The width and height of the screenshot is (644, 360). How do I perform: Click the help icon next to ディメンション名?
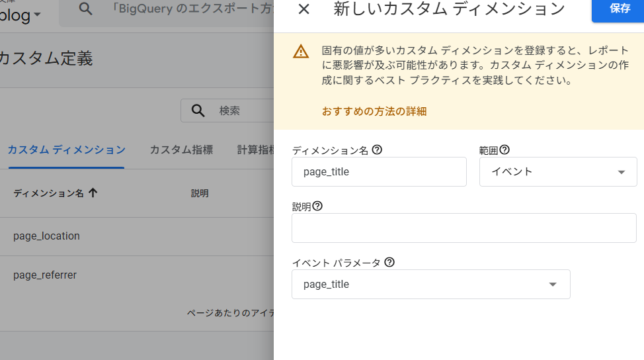point(377,150)
